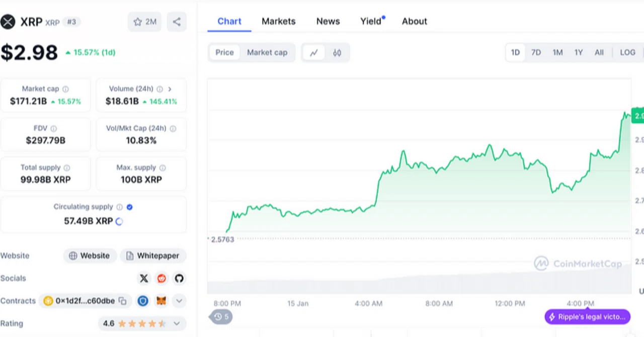Screen dimensions: 644x337
Task: Open the Reddit social link
Action: tap(162, 278)
